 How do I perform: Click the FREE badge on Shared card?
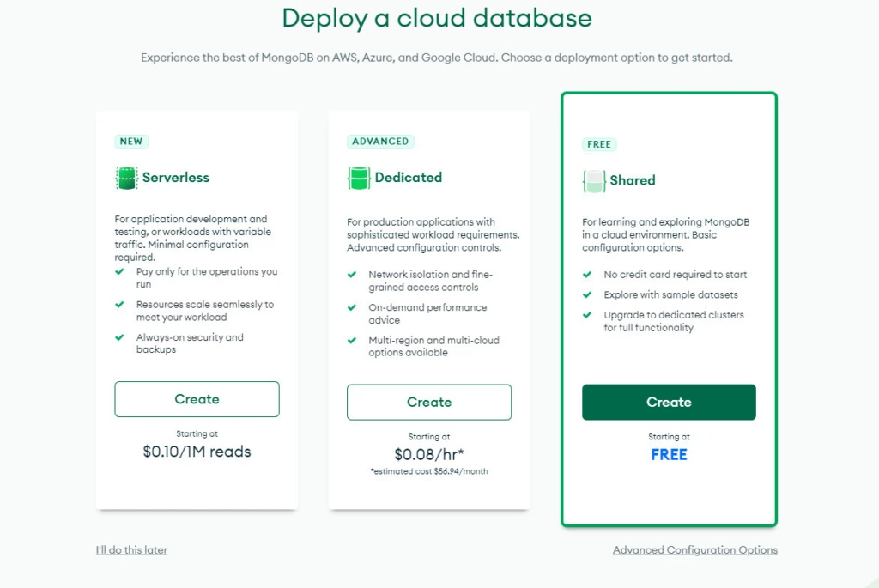pos(599,144)
